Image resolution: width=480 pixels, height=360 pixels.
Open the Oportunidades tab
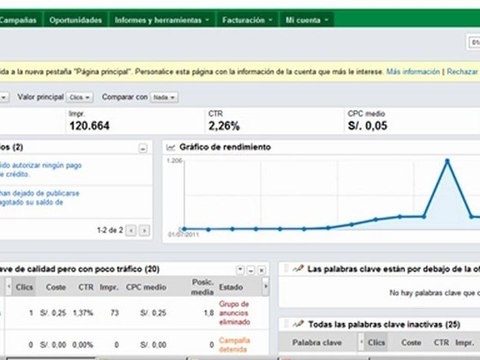tap(76, 20)
